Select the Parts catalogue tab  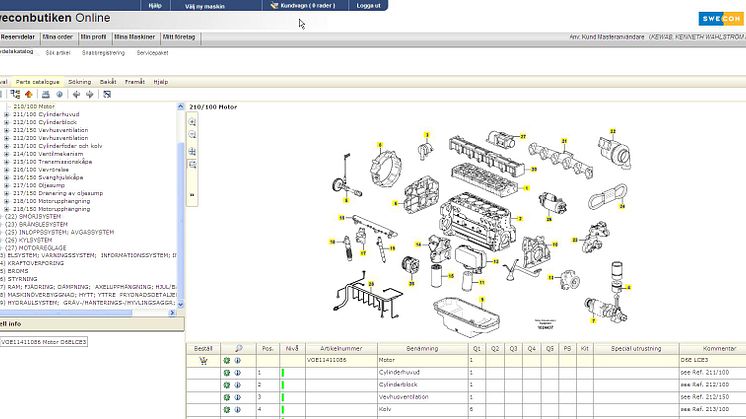pyautogui.click(x=38, y=82)
